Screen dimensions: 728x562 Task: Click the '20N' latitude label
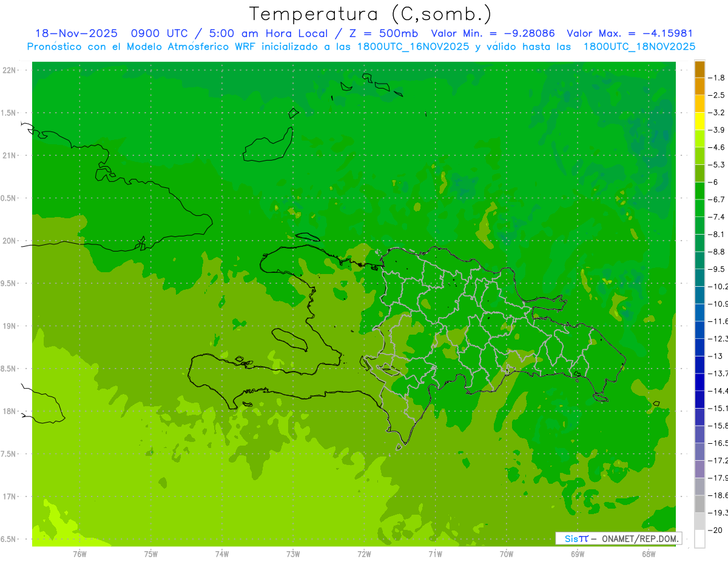(x=10, y=241)
